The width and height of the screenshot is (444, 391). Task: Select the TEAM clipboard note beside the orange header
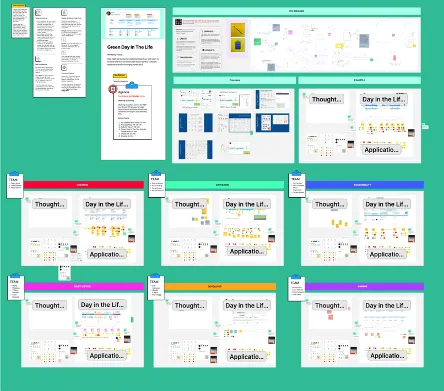[156, 287]
